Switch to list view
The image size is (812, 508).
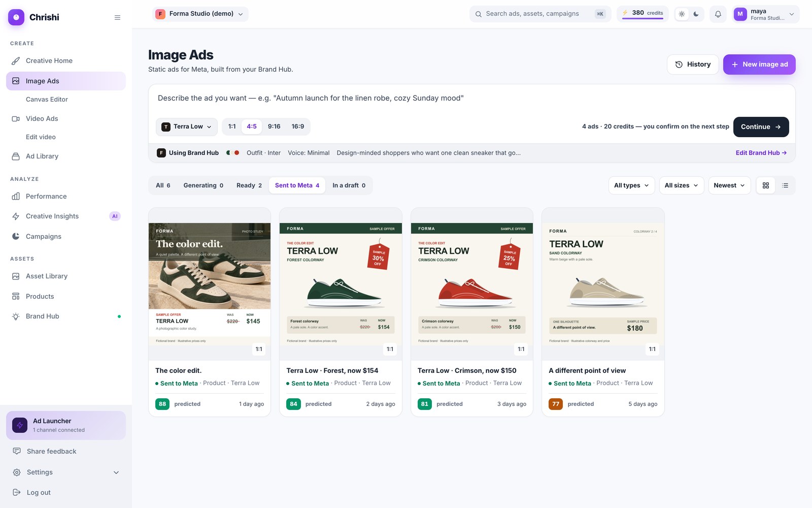click(x=785, y=185)
